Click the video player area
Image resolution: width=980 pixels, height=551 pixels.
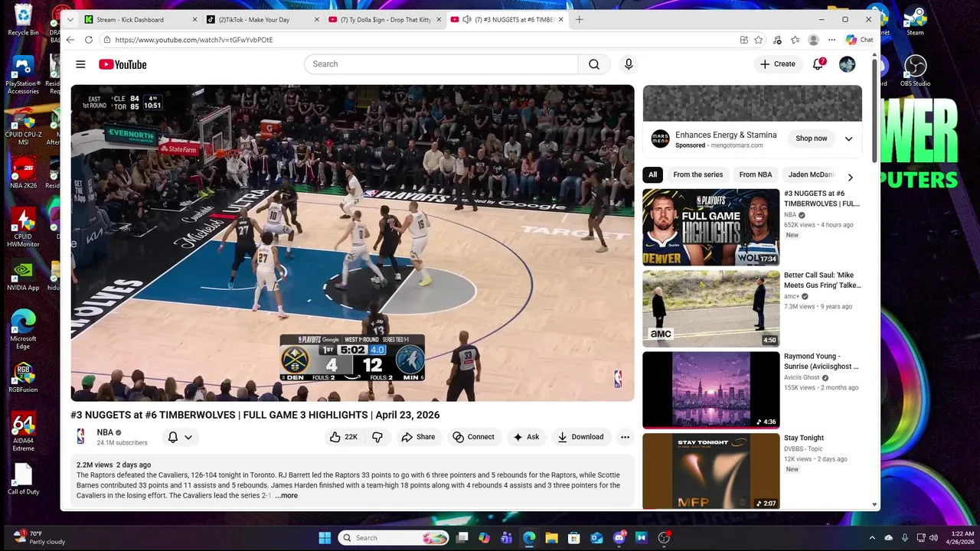click(352, 243)
